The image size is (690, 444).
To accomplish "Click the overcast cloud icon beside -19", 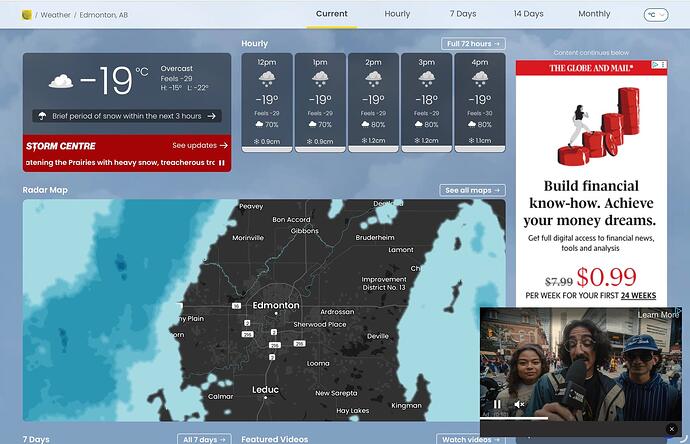I will 61,81.
